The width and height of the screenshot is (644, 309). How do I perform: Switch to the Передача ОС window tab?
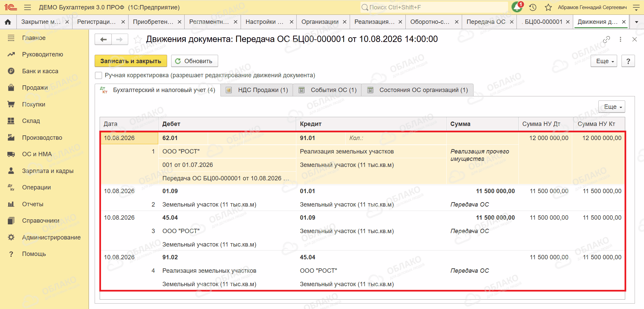click(486, 22)
